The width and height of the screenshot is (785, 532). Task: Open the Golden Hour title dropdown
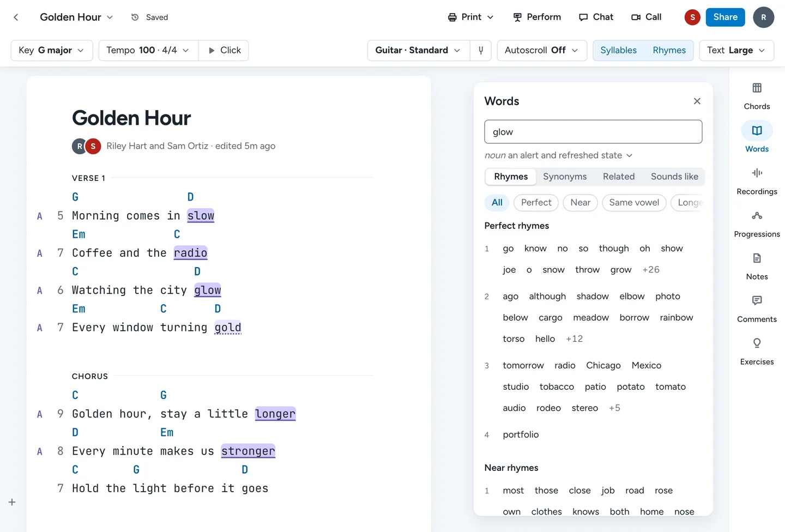tap(76, 17)
